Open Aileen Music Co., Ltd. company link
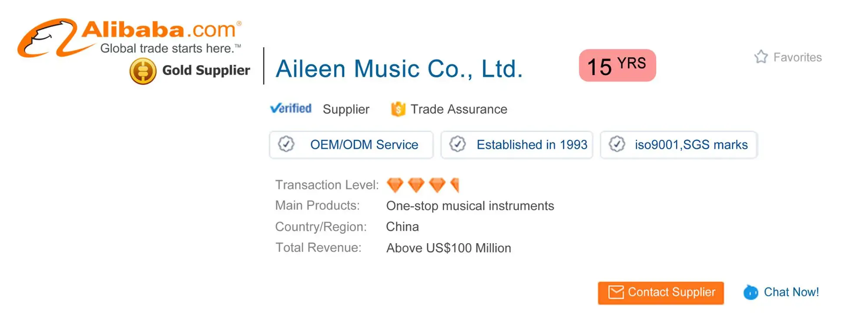 (399, 69)
